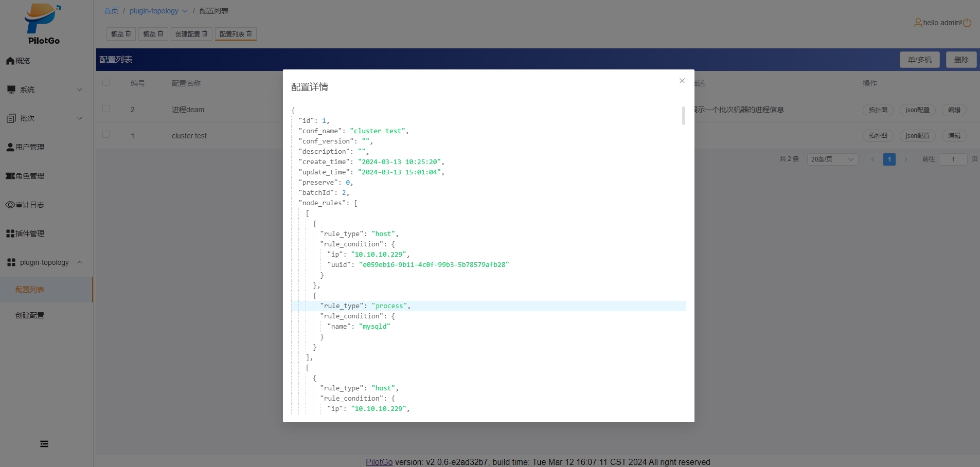
Task: Click the home icon beside 概览
Action: (10, 61)
